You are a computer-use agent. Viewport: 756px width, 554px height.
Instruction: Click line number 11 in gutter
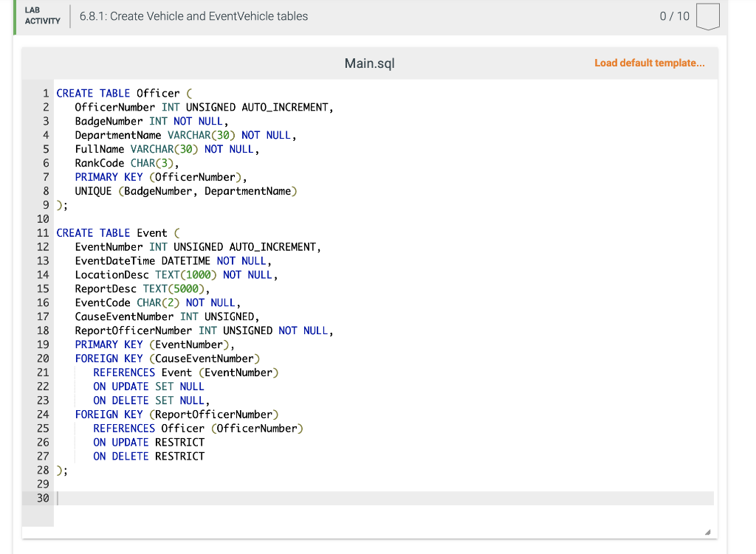tap(43, 233)
